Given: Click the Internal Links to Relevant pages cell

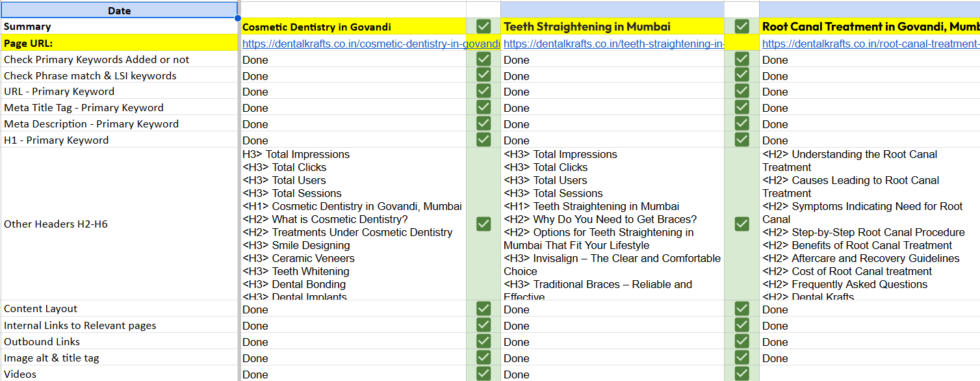Looking at the screenshot, I should [119, 325].
